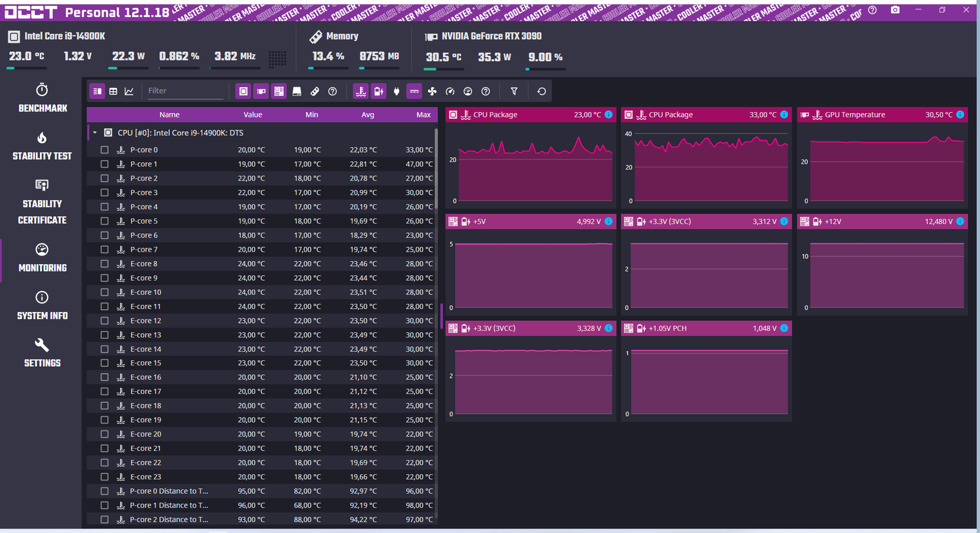Toggle the storage drive filter icon

click(x=297, y=91)
